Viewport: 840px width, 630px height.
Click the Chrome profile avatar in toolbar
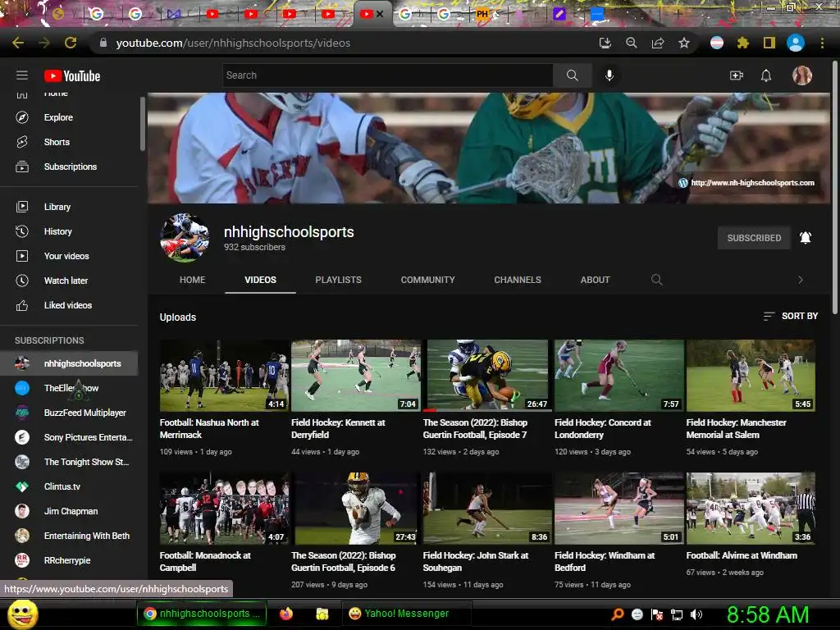796,43
